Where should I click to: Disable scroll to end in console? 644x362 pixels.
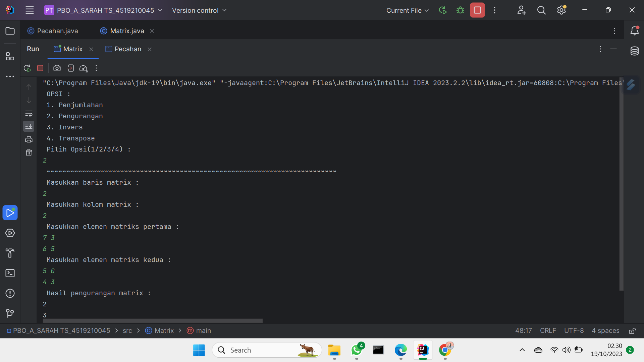(x=29, y=126)
